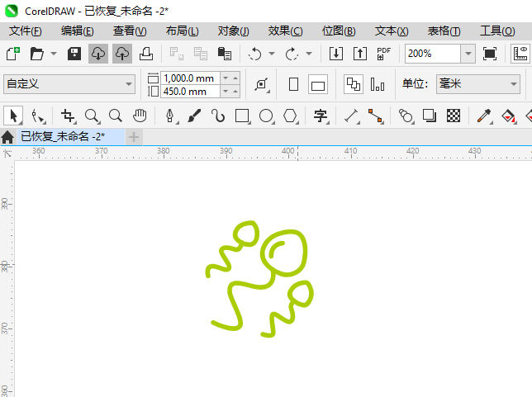532x397 pixels.
Task: Toggle the Current page layout icon
Action: click(x=378, y=84)
